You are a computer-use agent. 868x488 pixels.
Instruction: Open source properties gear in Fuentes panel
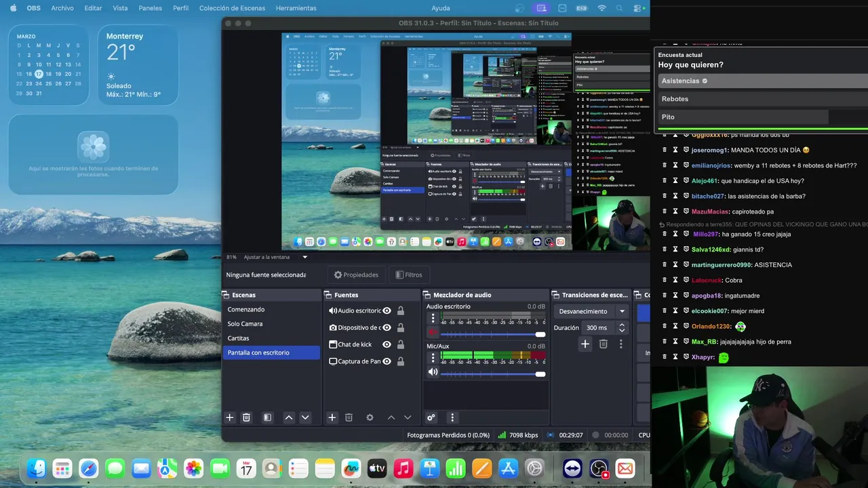click(x=370, y=418)
